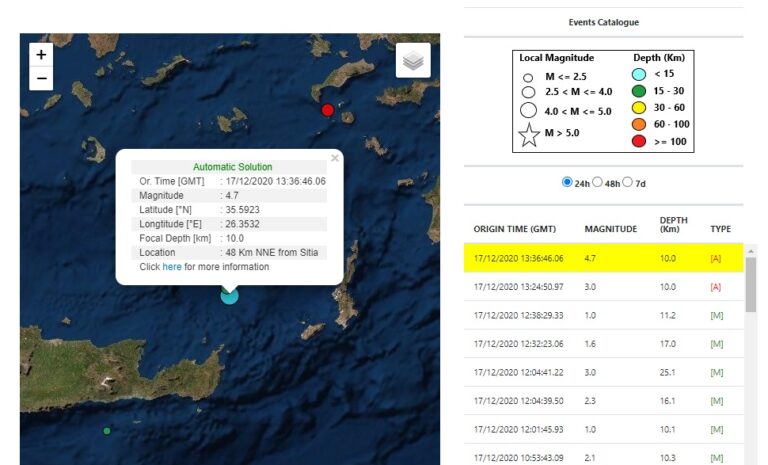
Task: Sort by MAGNITUDE column header
Action: click(x=610, y=229)
